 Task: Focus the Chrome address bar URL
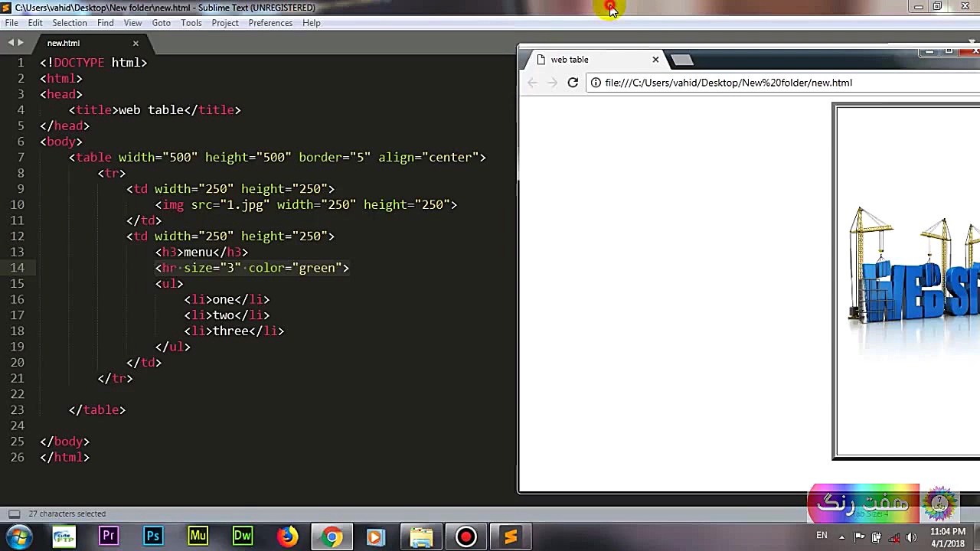pos(728,83)
